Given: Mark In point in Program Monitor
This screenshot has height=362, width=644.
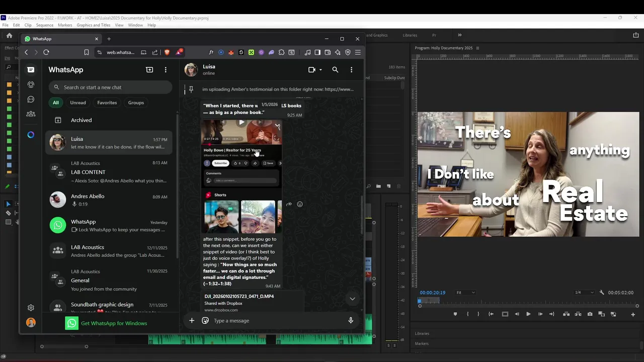Looking at the screenshot, I should coord(467,314).
